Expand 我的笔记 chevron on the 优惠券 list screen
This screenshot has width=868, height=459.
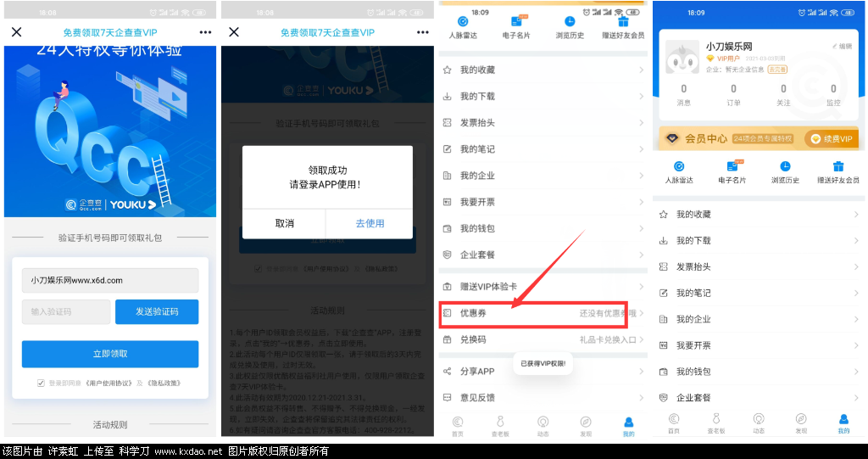tap(641, 149)
